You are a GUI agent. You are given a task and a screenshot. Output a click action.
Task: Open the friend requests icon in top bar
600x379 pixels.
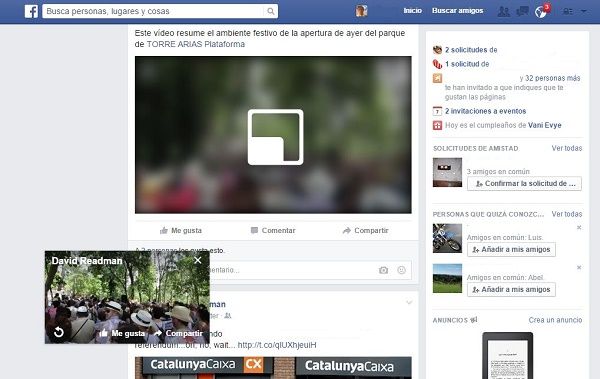[504, 11]
